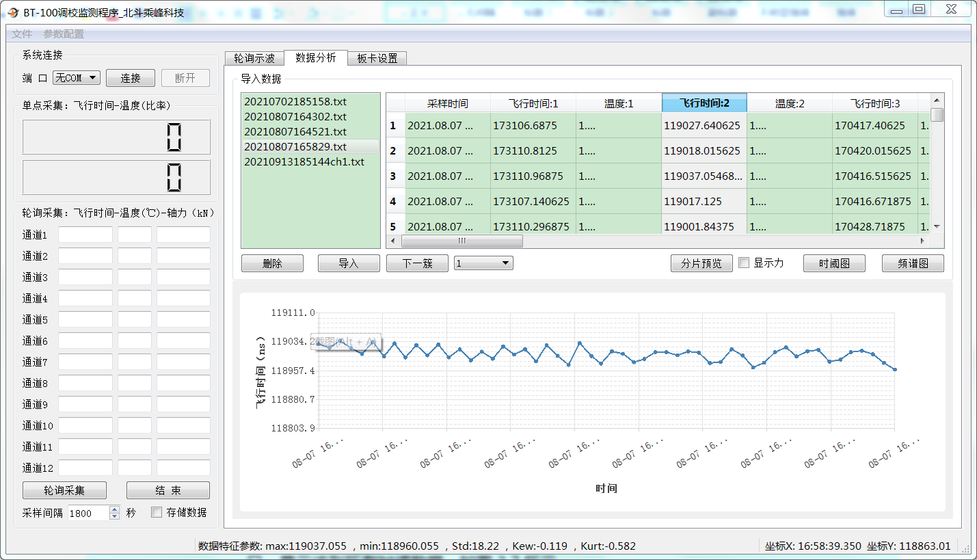Click 通道1 first input field
The image size is (977, 560).
click(85, 235)
